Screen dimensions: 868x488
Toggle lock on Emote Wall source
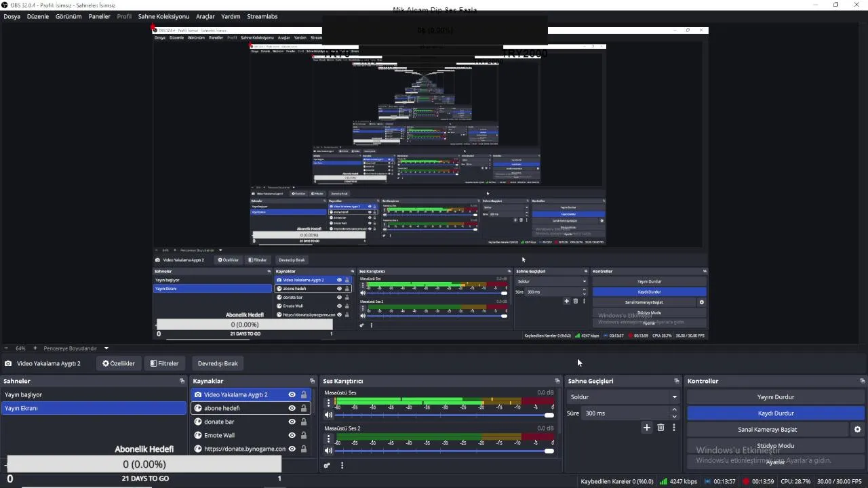coord(304,435)
